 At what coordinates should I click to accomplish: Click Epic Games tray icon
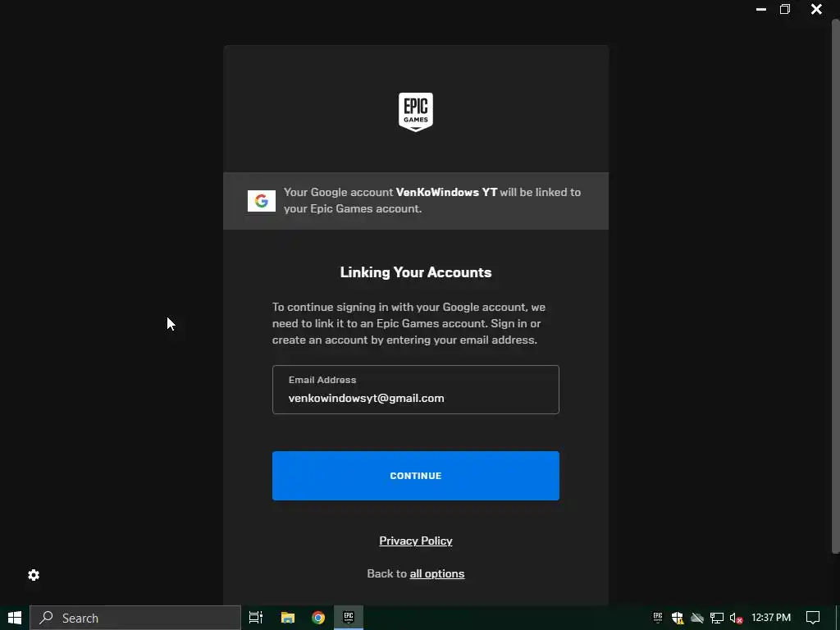tap(658, 618)
